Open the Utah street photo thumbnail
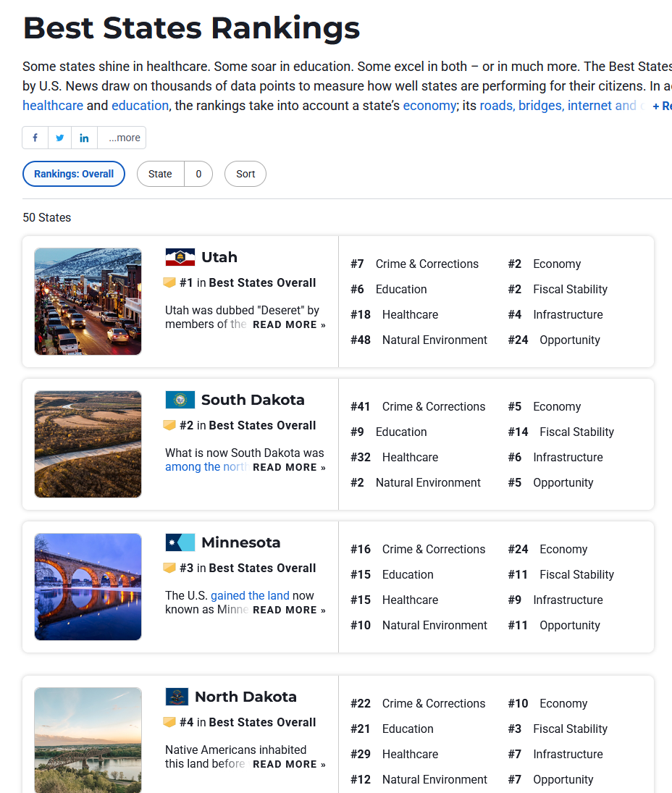The width and height of the screenshot is (672, 793). click(88, 301)
